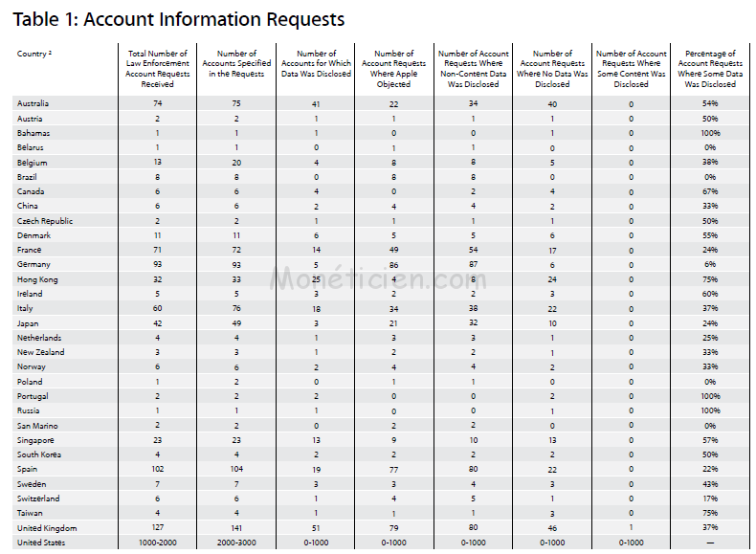
Task: Click the 'Percentage of Account Requests' column header
Action: click(x=710, y=69)
